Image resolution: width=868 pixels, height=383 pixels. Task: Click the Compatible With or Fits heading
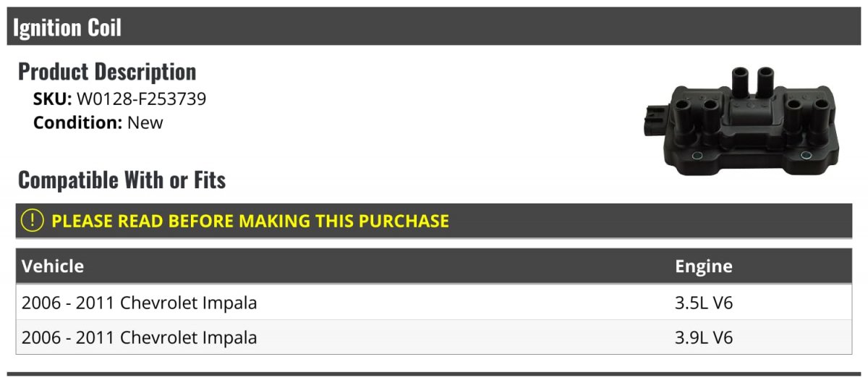(122, 180)
